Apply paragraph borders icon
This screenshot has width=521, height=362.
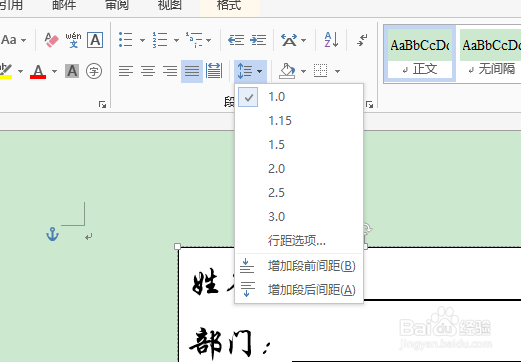click(321, 71)
